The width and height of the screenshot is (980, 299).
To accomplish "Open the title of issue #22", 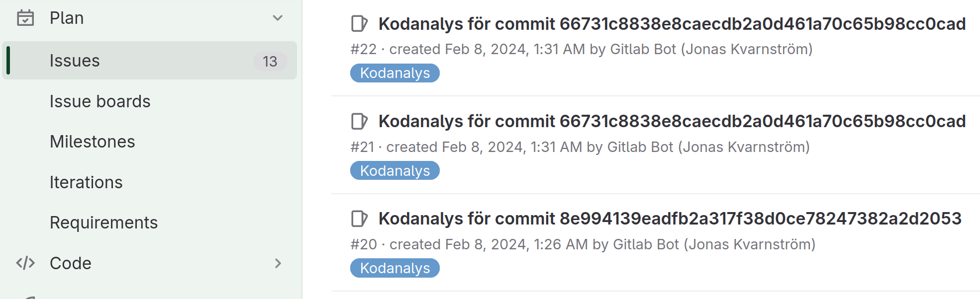I will [672, 24].
